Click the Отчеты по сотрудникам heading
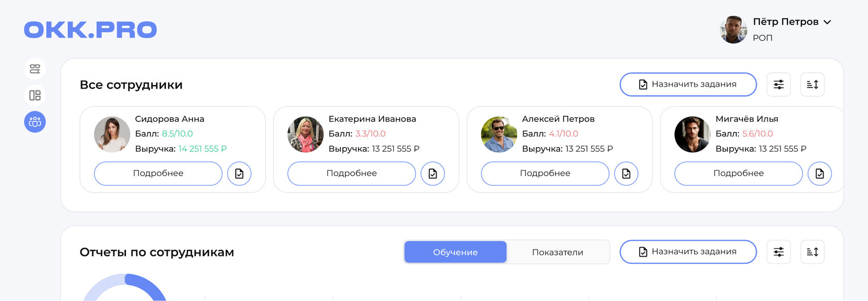 click(x=157, y=252)
